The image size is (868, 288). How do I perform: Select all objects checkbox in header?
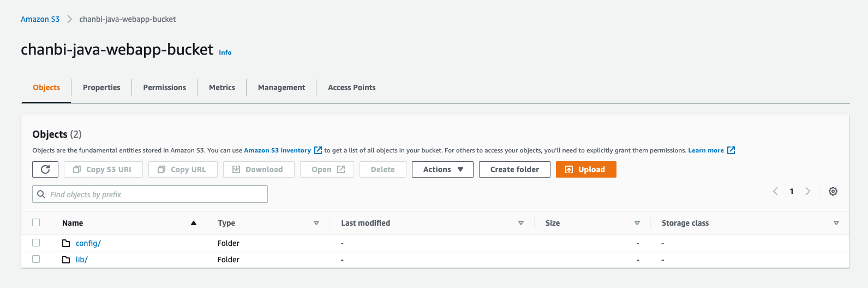[x=36, y=222]
